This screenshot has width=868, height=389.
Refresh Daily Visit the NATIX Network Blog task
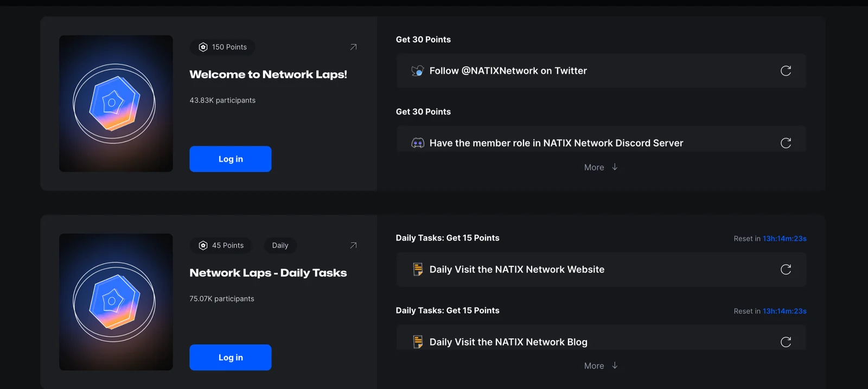[x=786, y=342]
